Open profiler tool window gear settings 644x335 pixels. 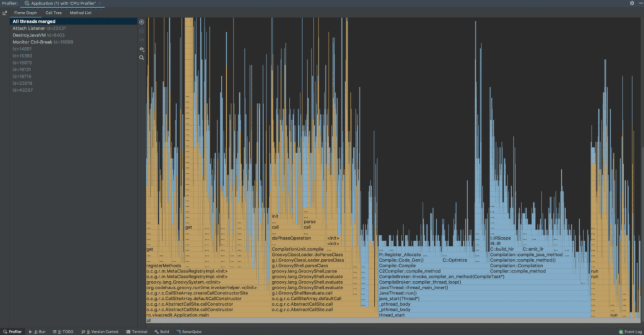pos(632,3)
